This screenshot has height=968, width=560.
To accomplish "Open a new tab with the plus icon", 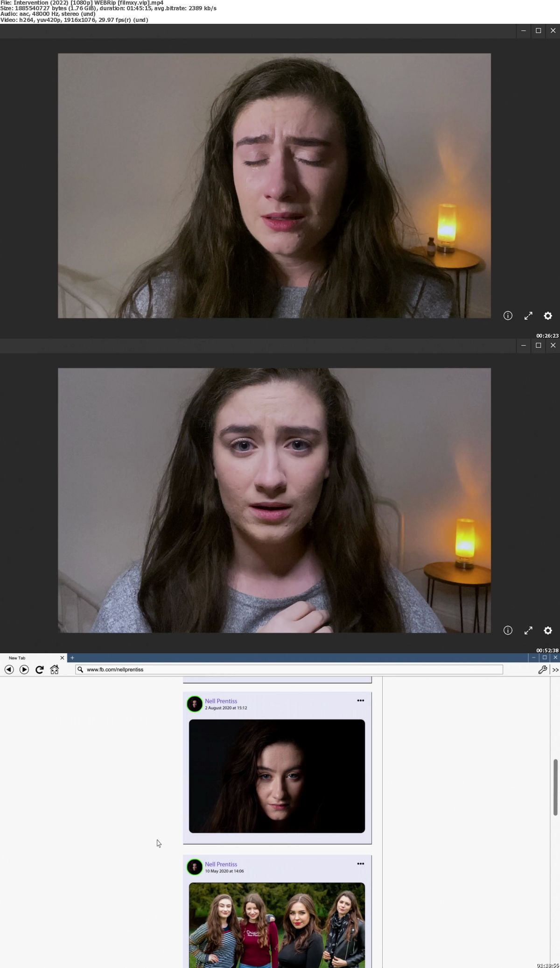I will [72, 657].
